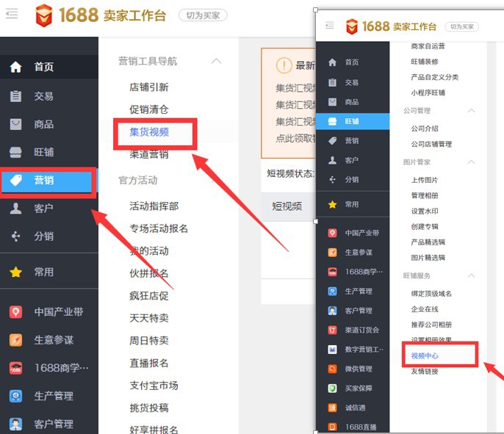The width and height of the screenshot is (504, 434).
Task: Open the 直播报名 link
Action: coord(149,363)
